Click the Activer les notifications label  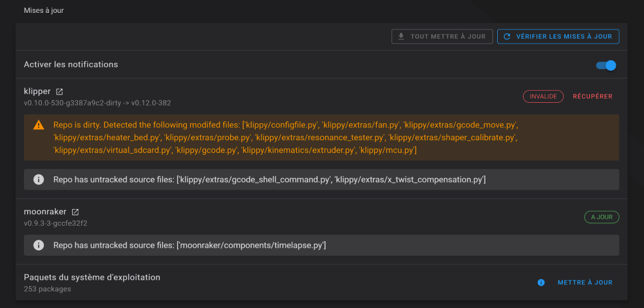(71, 64)
